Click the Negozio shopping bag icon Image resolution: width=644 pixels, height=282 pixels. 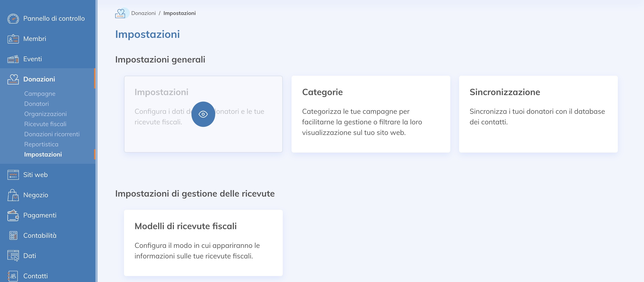(13, 195)
